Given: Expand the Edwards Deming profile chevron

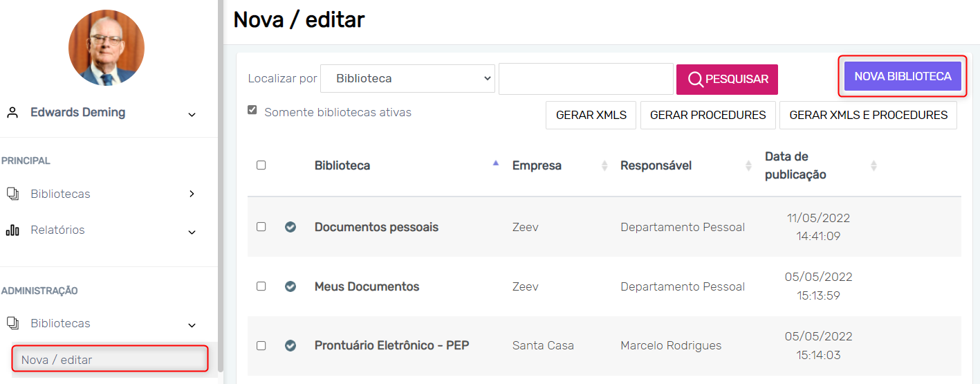Looking at the screenshot, I should coord(192,114).
